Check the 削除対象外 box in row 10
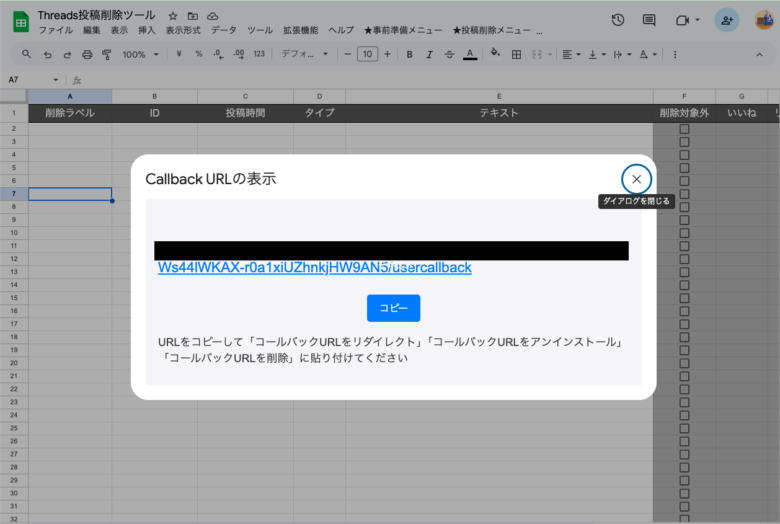The image size is (780, 524). click(684, 233)
